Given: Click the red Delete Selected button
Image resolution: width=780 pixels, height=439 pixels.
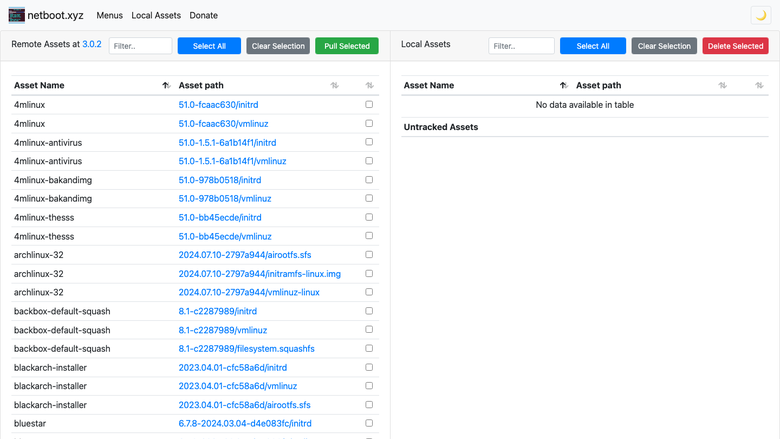Looking at the screenshot, I should click(735, 46).
